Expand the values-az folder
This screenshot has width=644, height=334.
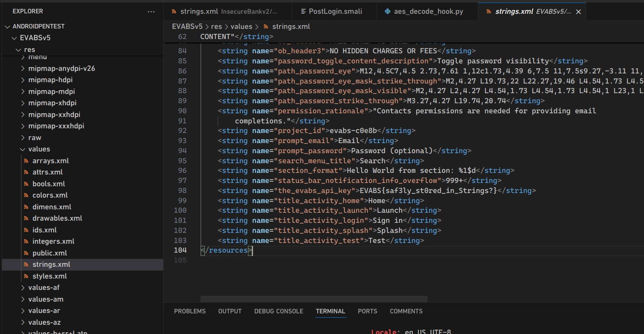pos(23,322)
